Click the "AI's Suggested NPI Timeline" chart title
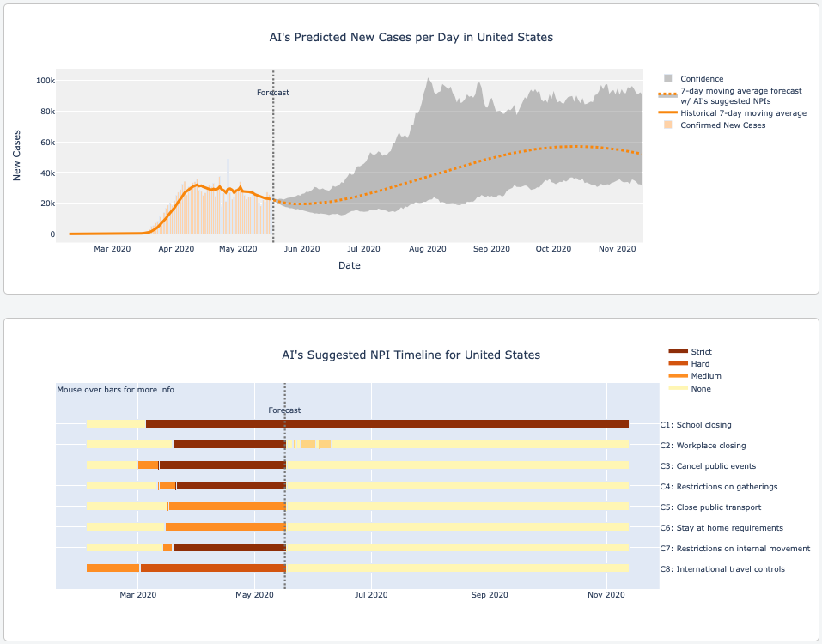The width and height of the screenshot is (822, 644). (411, 355)
